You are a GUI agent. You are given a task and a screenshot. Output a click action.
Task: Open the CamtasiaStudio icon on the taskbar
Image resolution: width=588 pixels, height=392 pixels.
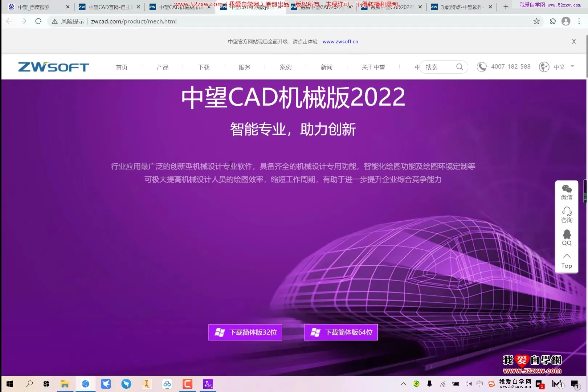coord(187,384)
